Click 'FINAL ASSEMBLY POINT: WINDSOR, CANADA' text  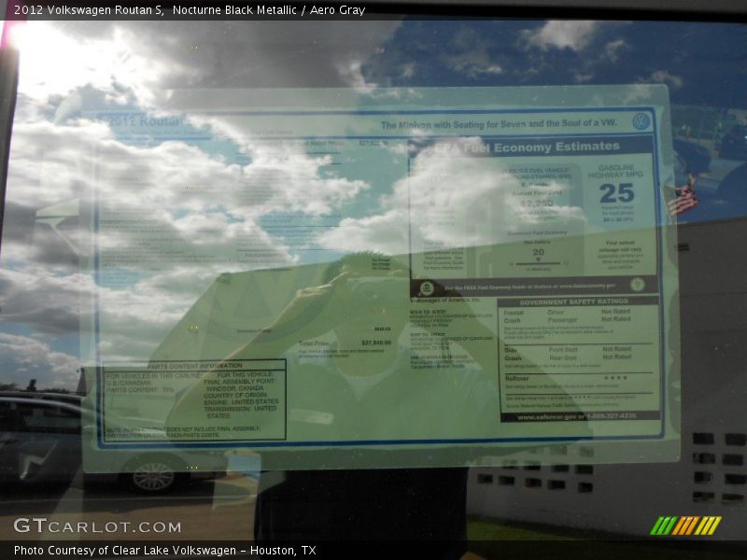click(238, 385)
